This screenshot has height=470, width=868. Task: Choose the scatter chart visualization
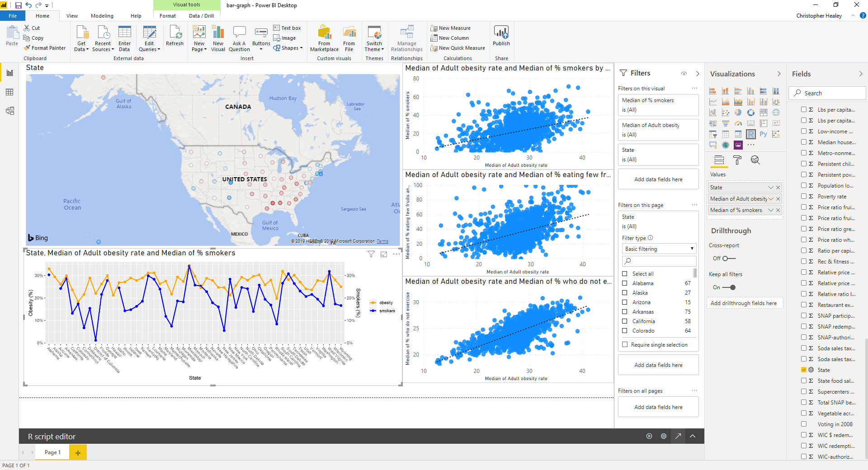click(x=726, y=113)
